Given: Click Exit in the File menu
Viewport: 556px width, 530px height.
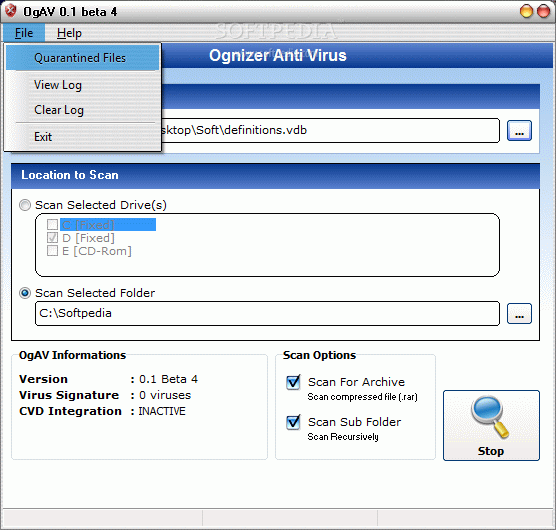Looking at the screenshot, I should (83, 137).
